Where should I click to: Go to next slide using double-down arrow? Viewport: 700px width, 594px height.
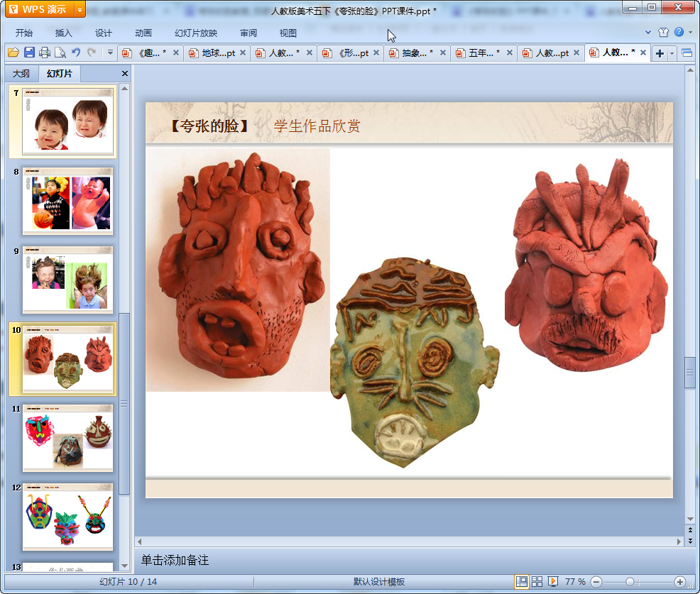690,541
